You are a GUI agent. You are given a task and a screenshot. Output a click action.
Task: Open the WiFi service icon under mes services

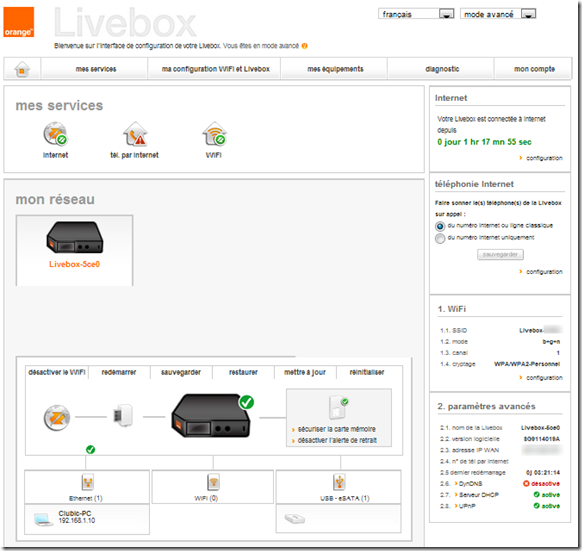pyautogui.click(x=215, y=134)
